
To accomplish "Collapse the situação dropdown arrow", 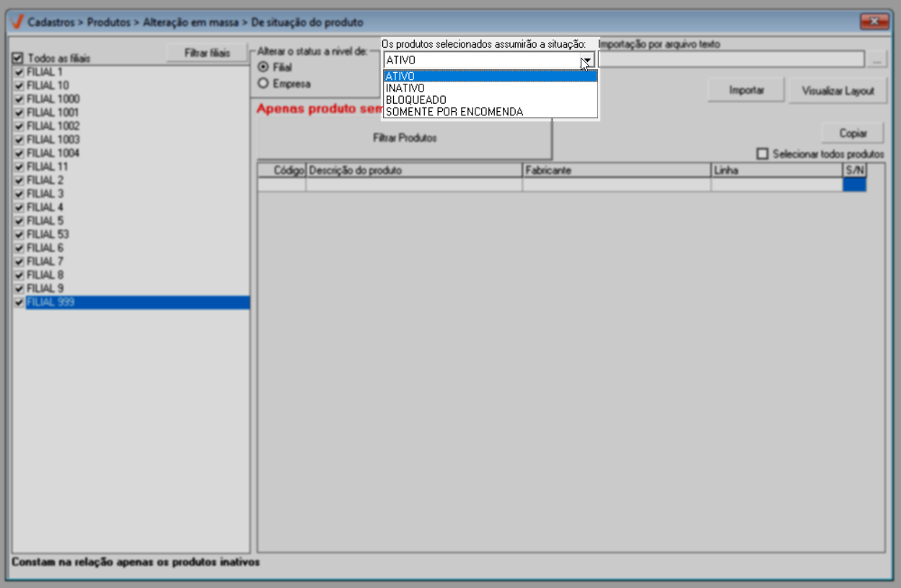I will click(587, 61).
